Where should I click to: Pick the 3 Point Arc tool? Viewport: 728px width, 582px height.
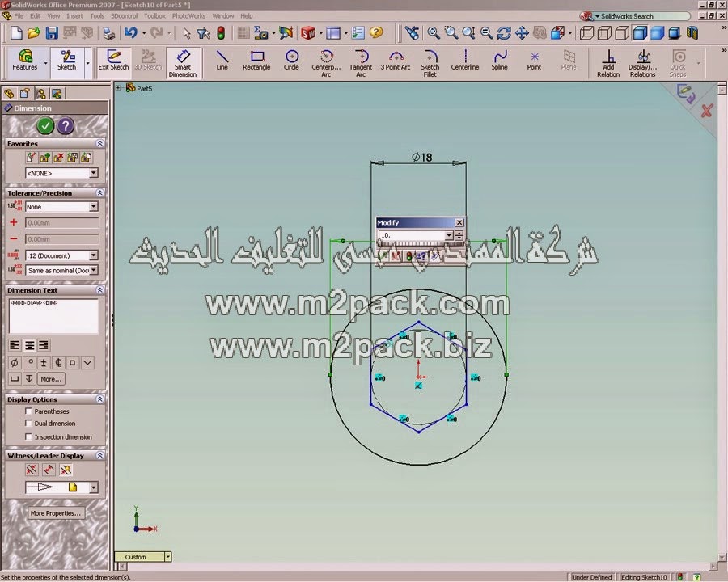point(396,61)
